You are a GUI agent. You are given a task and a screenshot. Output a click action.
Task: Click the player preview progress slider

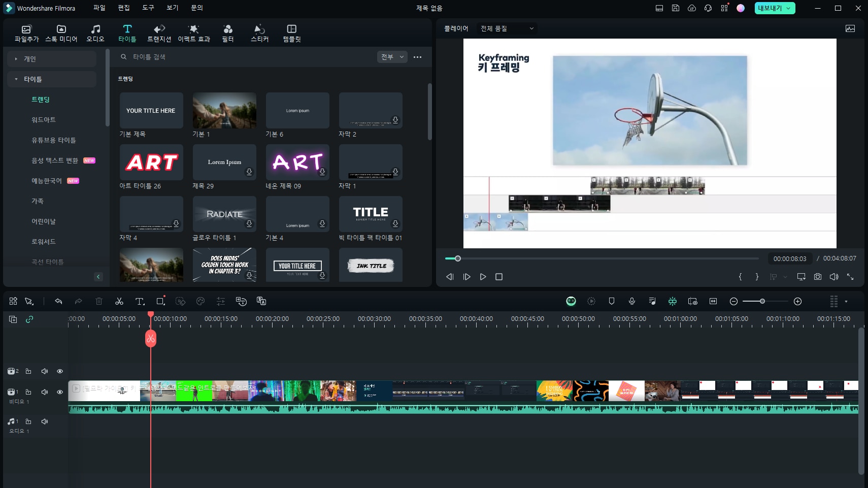click(x=602, y=258)
